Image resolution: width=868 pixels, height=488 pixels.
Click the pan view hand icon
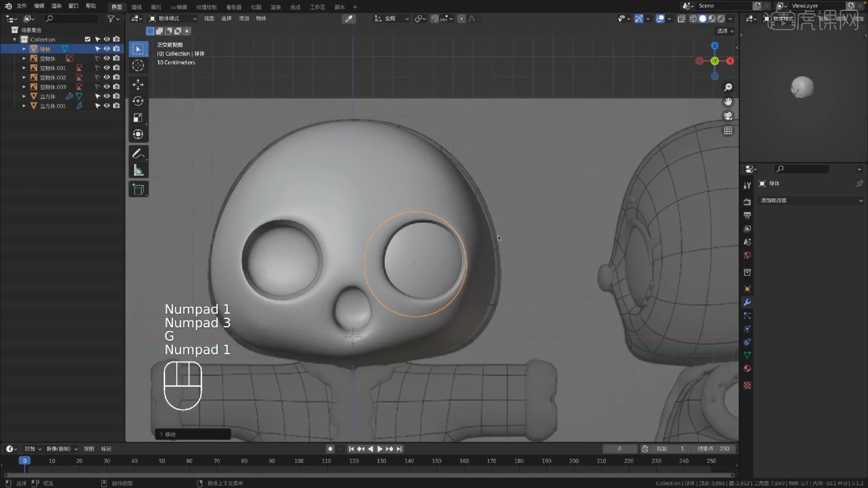click(x=728, y=102)
